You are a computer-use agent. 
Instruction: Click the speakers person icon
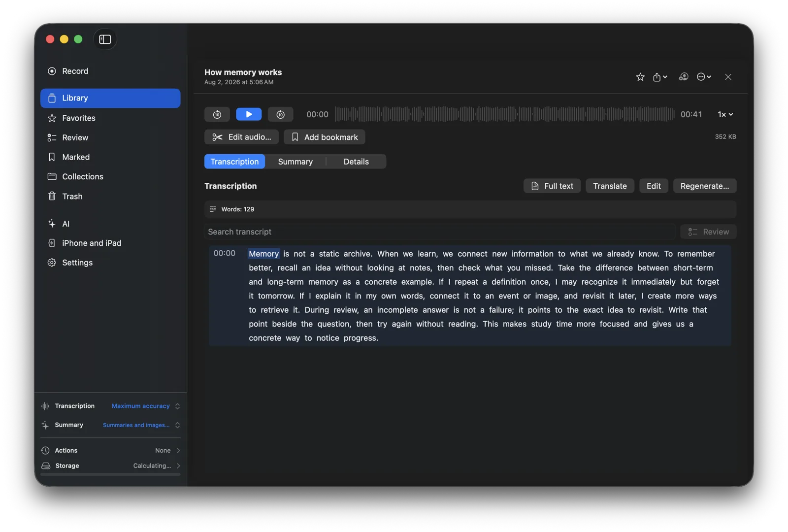click(x=683, y=77)
